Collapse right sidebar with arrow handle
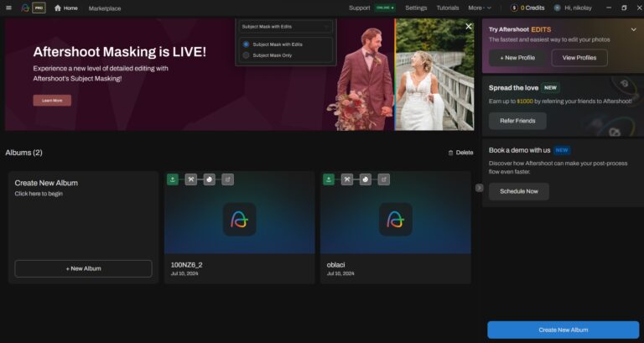 pos(480,188)
